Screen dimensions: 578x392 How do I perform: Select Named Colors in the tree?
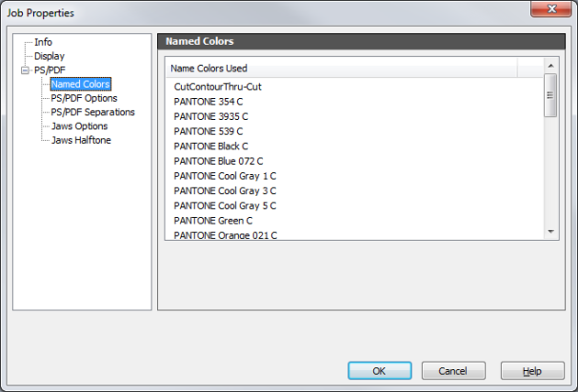[80, 84]
